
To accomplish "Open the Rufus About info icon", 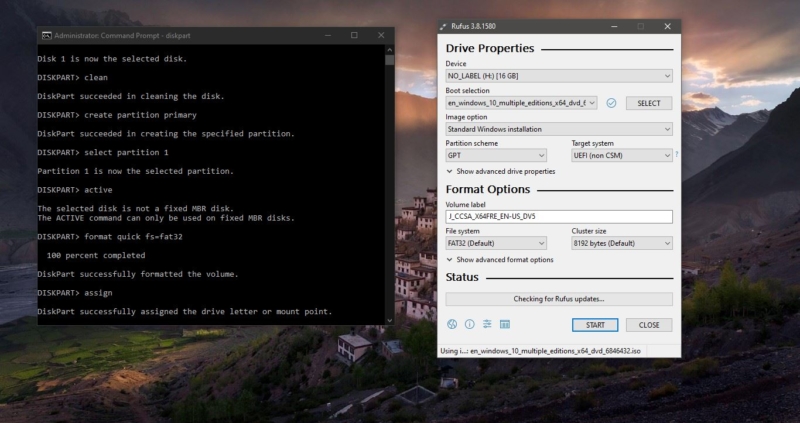I will pos(469,324).
